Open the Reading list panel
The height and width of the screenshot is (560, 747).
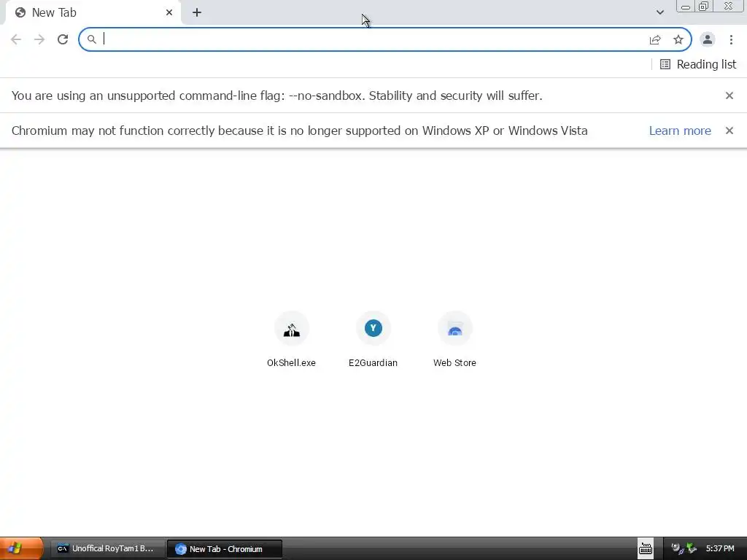(698, 64)
